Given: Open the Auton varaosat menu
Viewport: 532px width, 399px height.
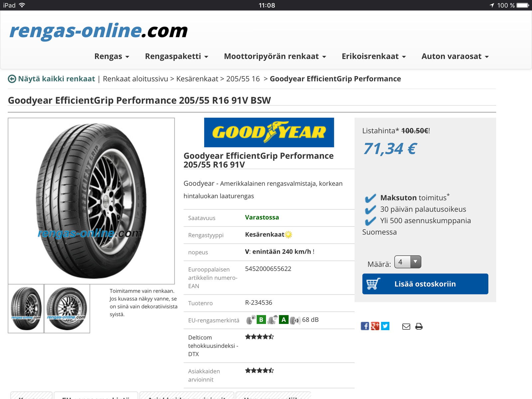Looking at the screenshot, I should [455, 56].
